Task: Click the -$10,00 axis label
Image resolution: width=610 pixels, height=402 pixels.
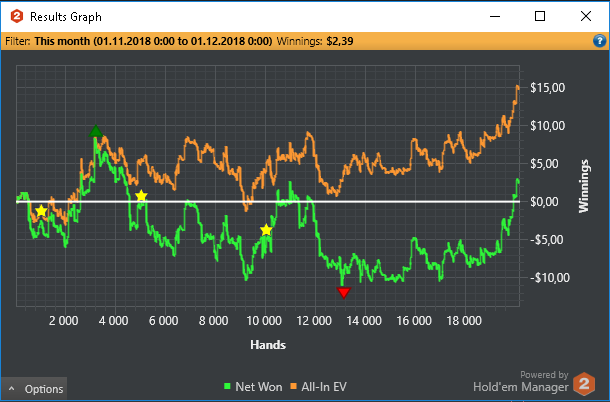Action: coord(550,277)
